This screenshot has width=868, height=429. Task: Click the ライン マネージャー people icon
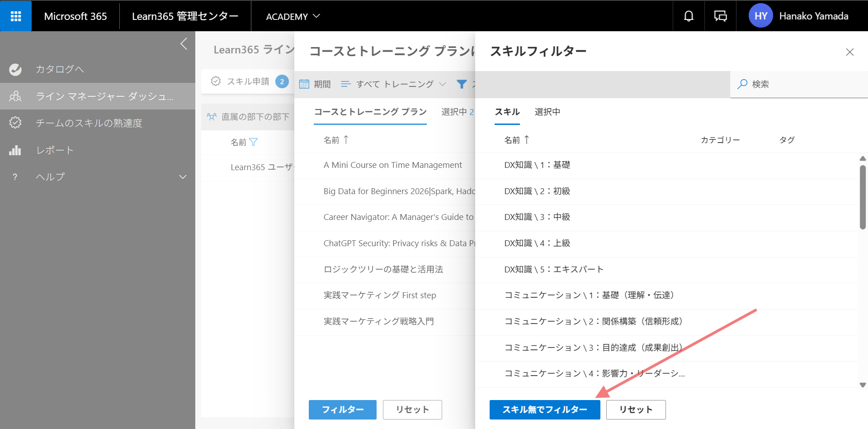[15, 96]
